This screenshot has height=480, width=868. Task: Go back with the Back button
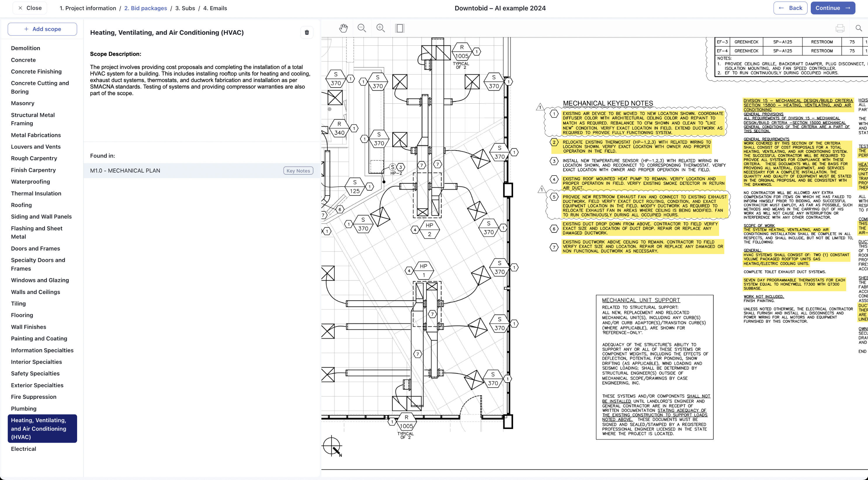tap(790, 8)
